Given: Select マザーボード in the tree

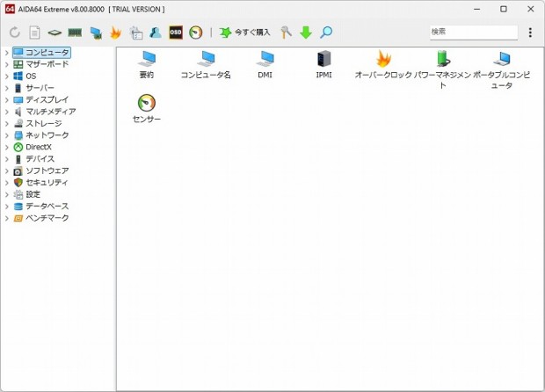Looking at the screenshot, I should click(41, 64).
